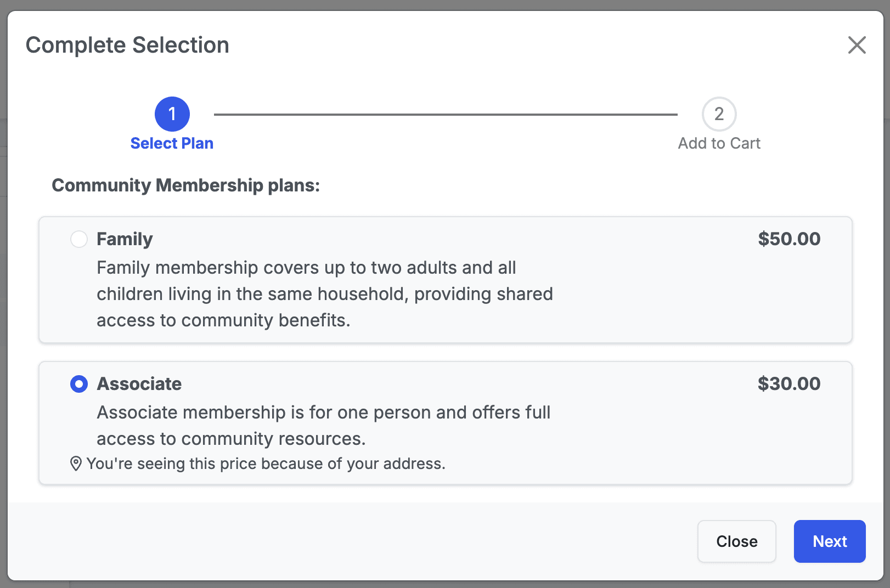Click the $50.00 price for Family plan
Image resolution: width=890 pixels, height=588 pixels.
(789, 239)
